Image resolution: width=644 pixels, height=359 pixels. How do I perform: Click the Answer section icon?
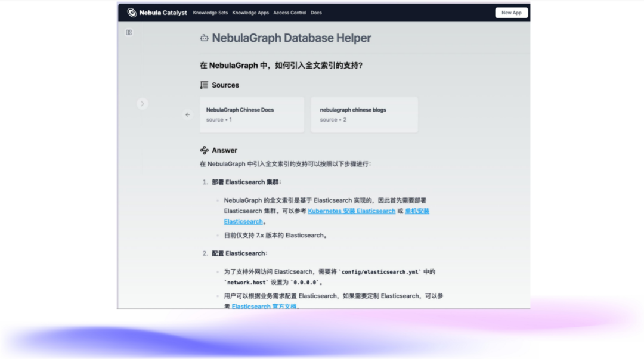(x=204, y=150)
